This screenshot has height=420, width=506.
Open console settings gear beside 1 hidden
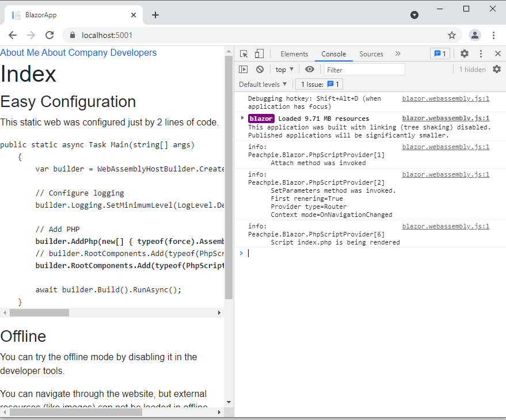click(497, 69)
